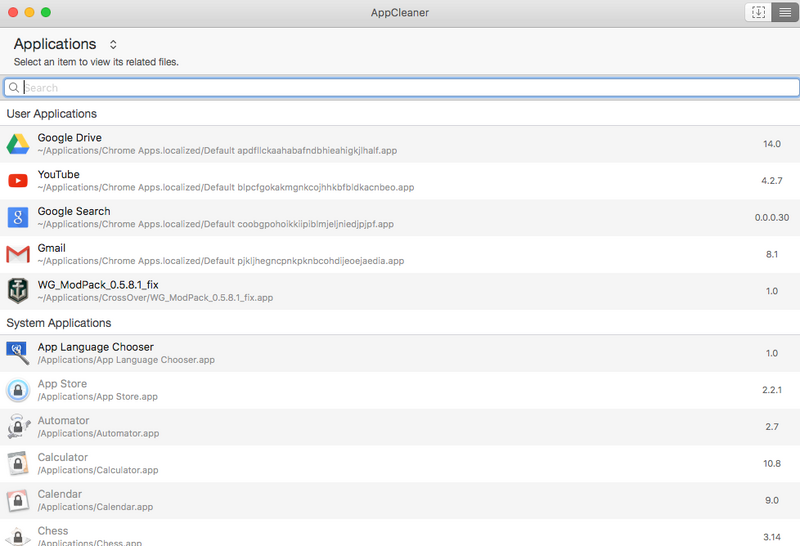Click Google Drive version 14.0
Image resolution: width=800 pixels, height=546 pixels.
772,144
